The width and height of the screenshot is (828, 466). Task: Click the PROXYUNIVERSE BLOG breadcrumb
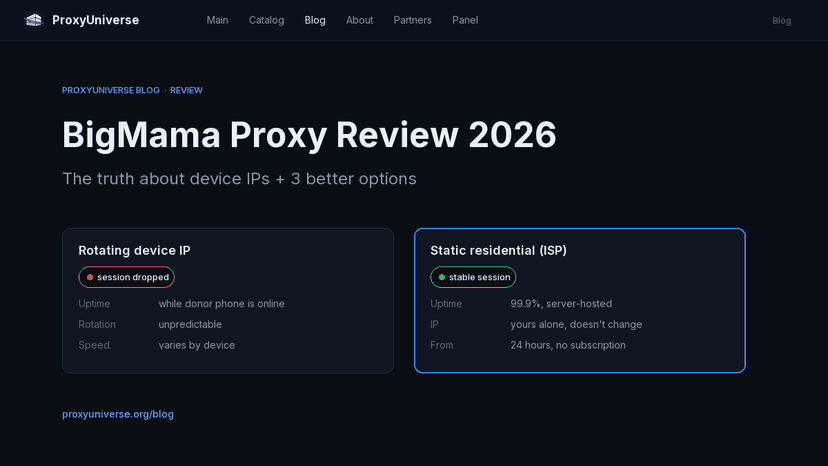pos(111,90)
